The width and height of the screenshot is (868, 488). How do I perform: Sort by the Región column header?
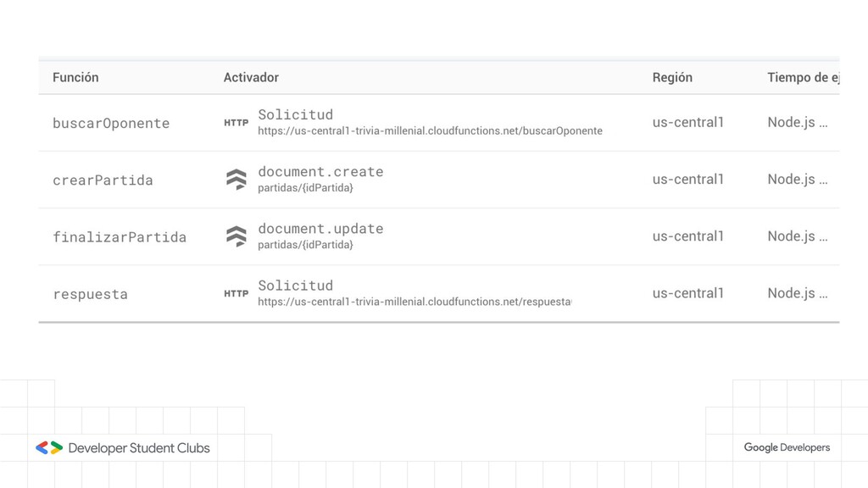click(672, 77)
